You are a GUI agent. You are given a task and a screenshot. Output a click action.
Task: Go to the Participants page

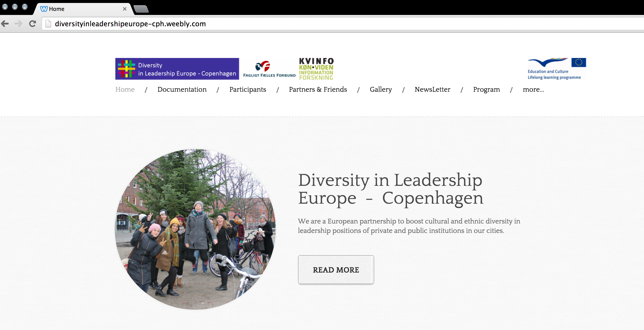(248, 90)
